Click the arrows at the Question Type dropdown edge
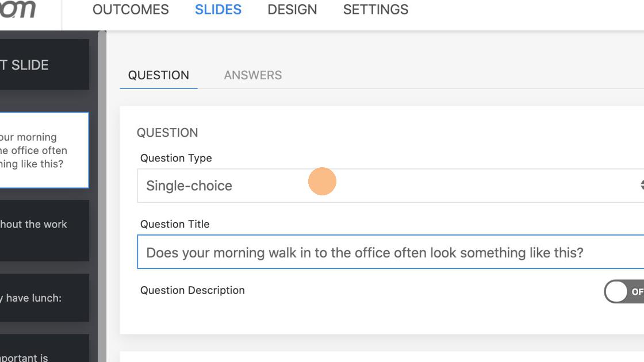644x362 pixels. click(x=641, y=186)
